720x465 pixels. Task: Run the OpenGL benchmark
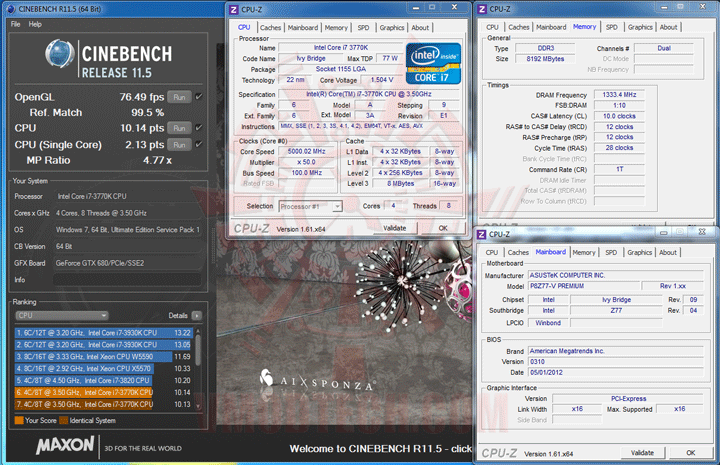(179, 97)
